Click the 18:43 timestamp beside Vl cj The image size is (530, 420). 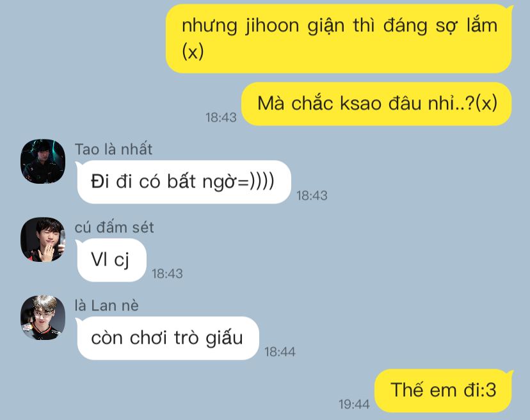167,274
